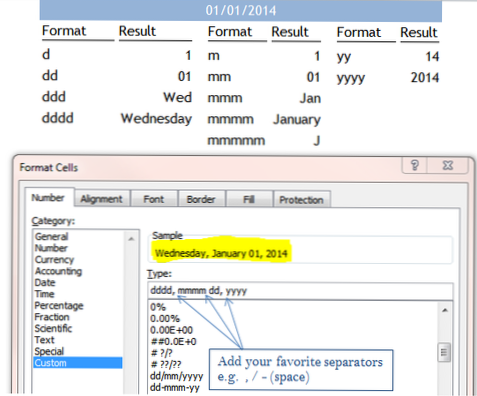
Task: Click the mmmm format cell
Action: pyautogui.click(x=230, y=119)
